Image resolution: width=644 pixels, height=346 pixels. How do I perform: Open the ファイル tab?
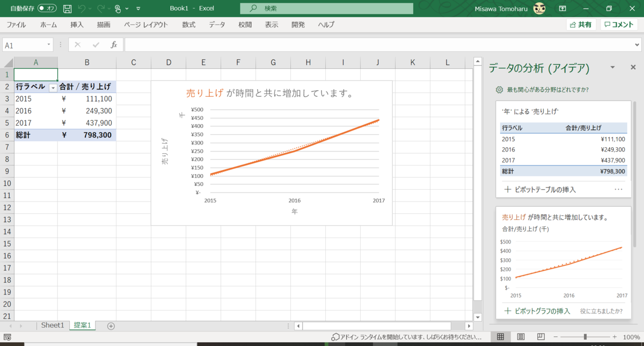(16, 25)
